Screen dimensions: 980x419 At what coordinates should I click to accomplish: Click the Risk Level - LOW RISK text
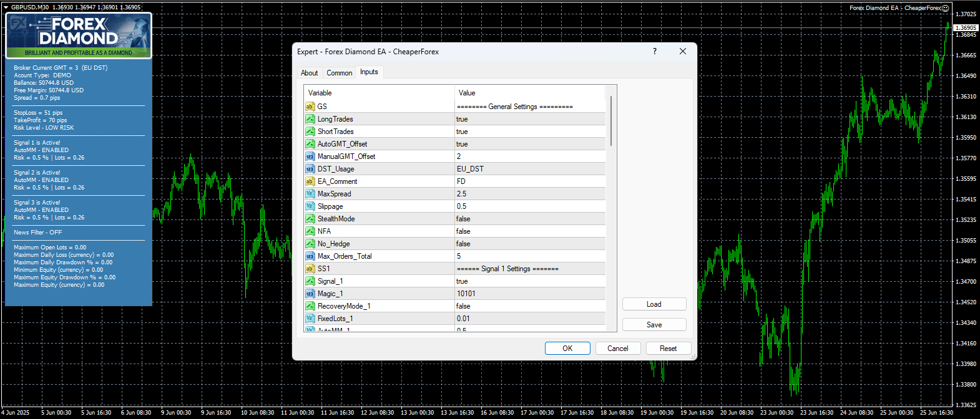pos(44,128)
